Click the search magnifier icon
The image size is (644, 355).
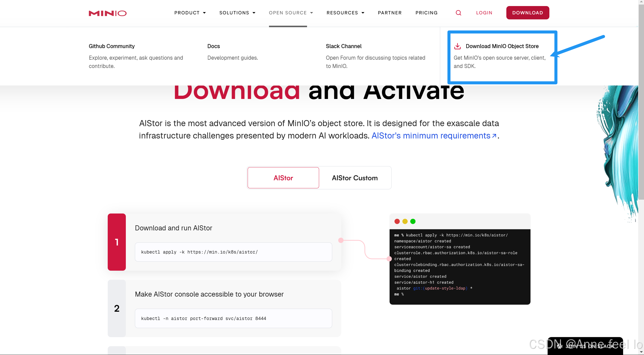(x=458, y=13)
